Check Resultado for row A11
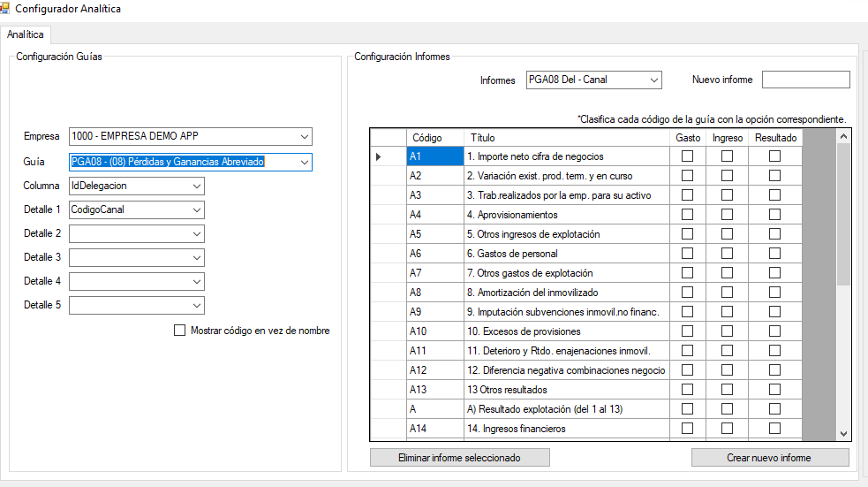868x487 pixels. coord(775,351)
